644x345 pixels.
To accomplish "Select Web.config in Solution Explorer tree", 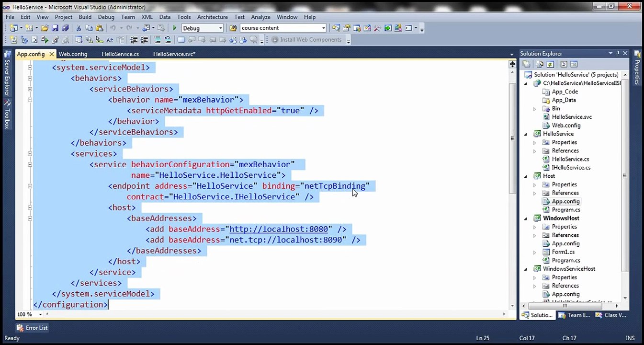I will 566,126.
